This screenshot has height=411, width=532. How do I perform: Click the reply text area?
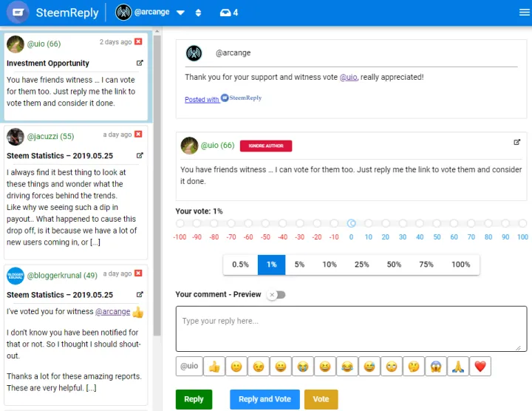click(x=351, y=328)
